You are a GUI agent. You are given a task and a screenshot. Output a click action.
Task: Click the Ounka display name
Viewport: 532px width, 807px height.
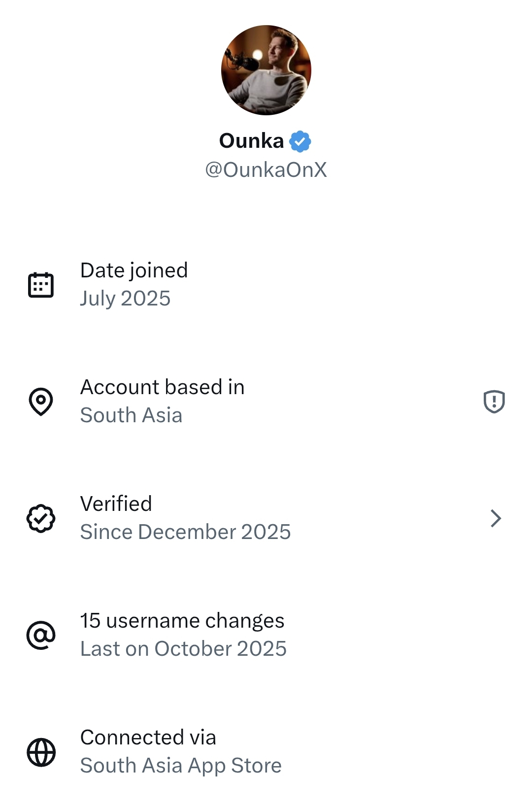[x=251, y=141]
